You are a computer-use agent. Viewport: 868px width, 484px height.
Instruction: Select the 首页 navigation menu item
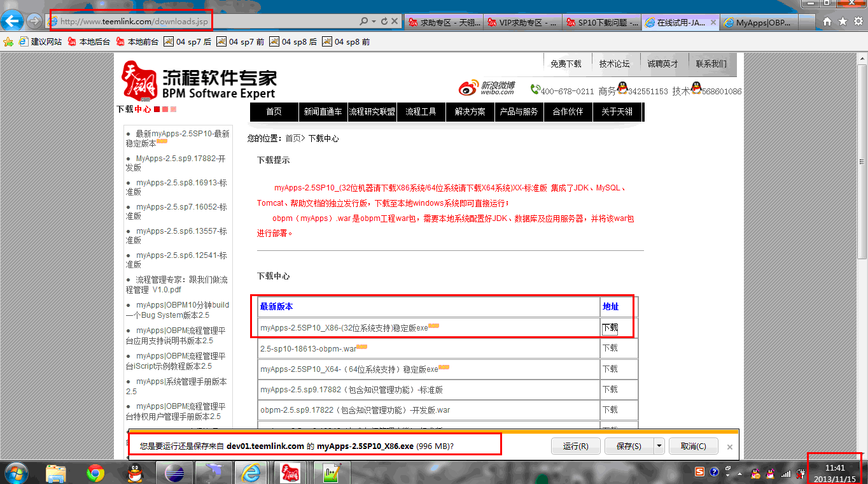pyautogui.click(x=274, y=111)
